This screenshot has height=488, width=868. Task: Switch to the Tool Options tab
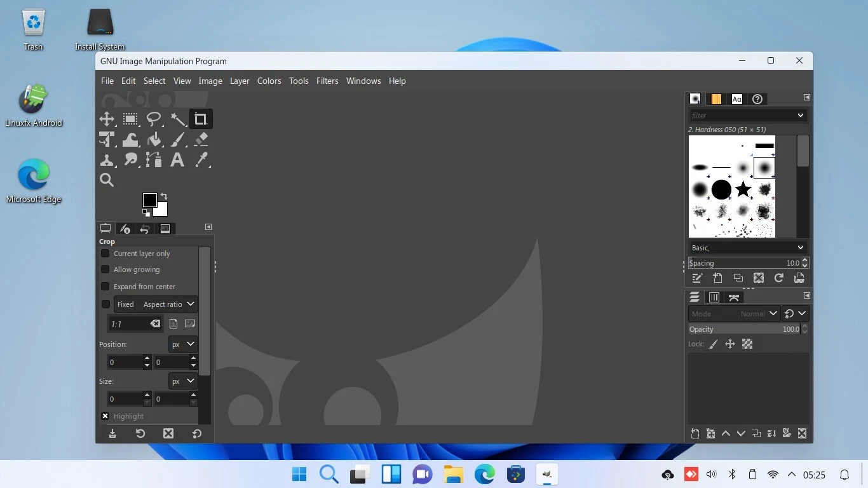coord(105,228)
